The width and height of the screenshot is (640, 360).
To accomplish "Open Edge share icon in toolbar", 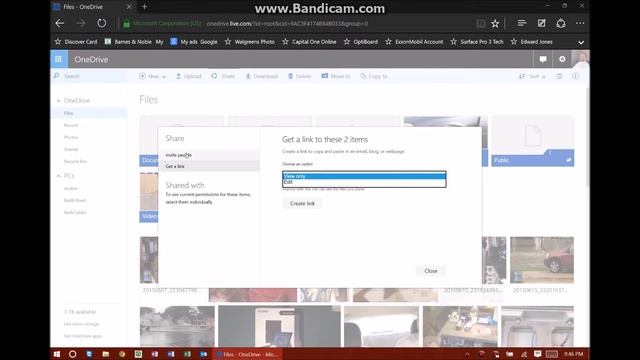I will click(561, 23).
